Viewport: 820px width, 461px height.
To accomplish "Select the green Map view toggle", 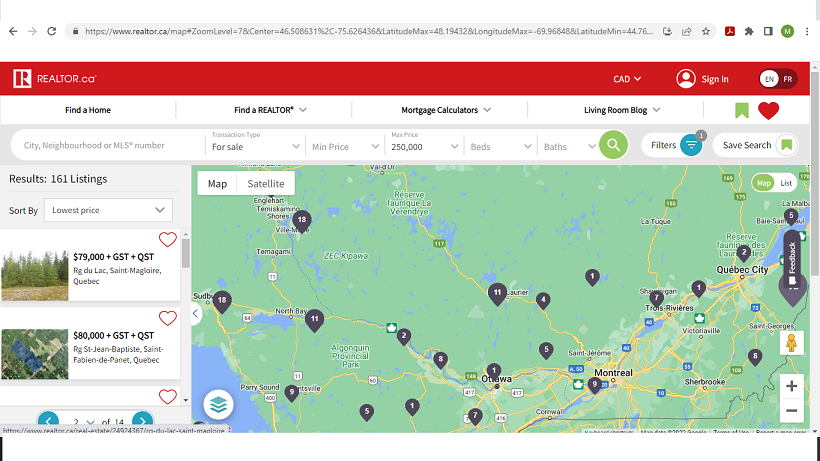I will [764, 183].
